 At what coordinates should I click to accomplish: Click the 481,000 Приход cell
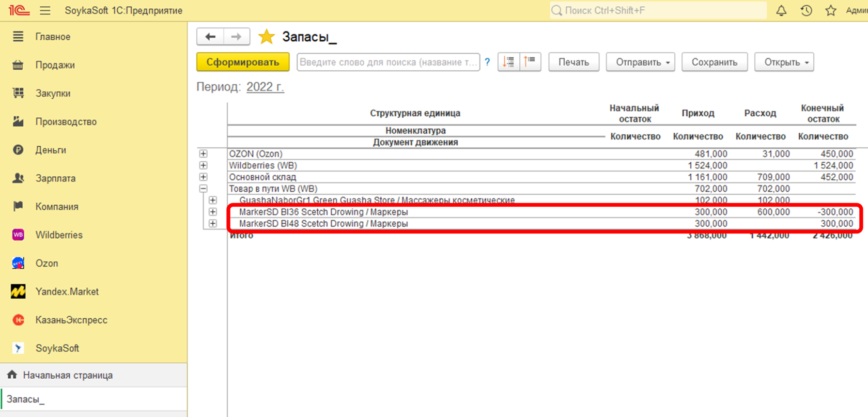(x=711, y=154)
